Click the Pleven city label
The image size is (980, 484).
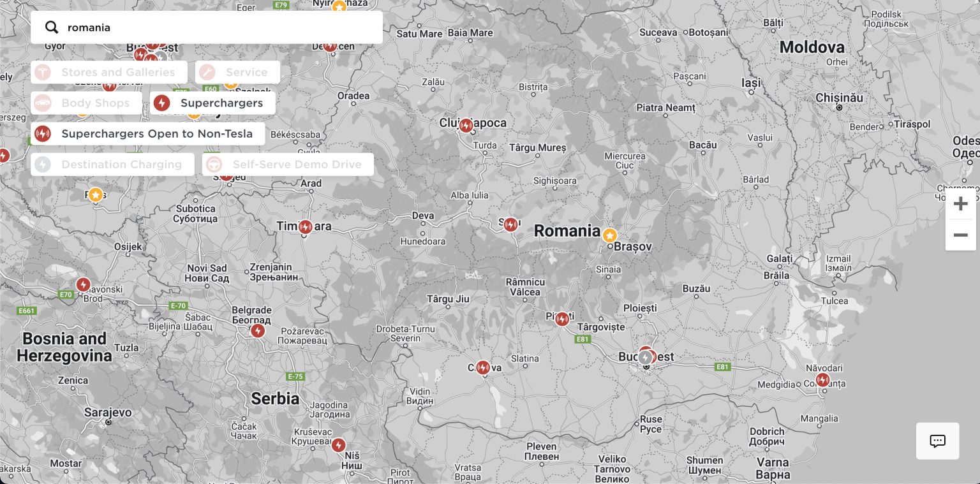tap(541, 451)
